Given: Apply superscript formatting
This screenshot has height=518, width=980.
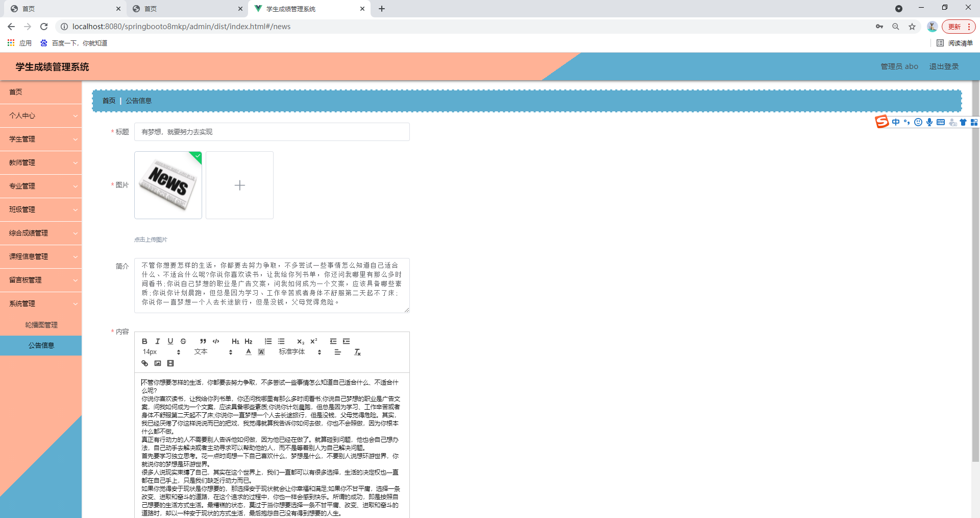Looking at the screenshot, I should click(x=314, y=341).
